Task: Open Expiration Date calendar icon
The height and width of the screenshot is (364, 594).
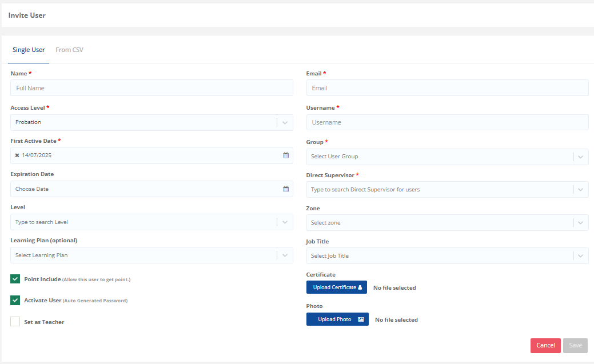Action: point(286,189)
